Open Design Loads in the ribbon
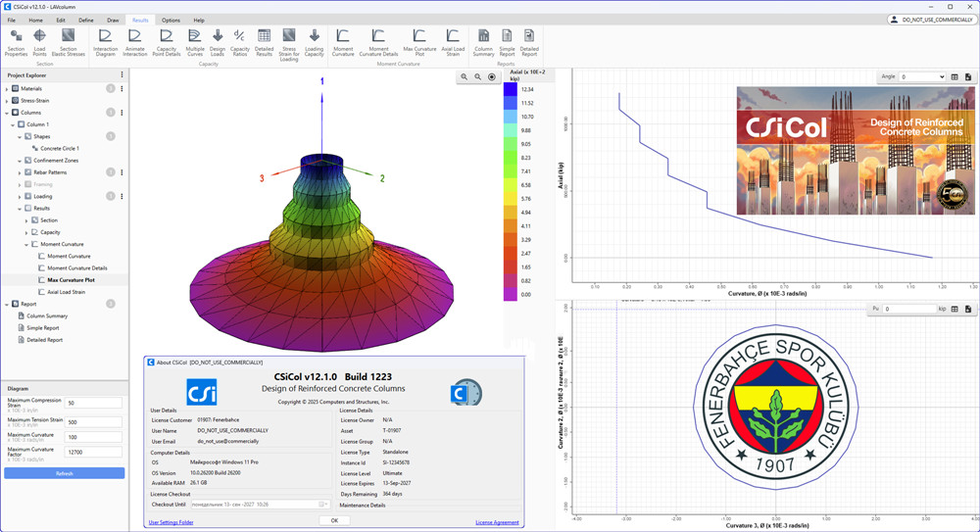The image size is (980, 532). (217, 42)
